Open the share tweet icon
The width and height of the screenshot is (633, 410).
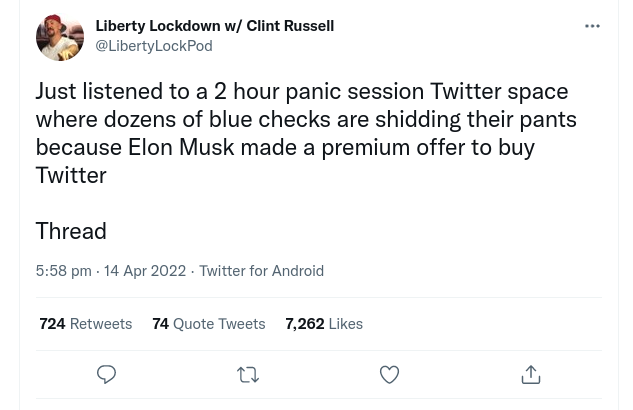pos(531,375)
